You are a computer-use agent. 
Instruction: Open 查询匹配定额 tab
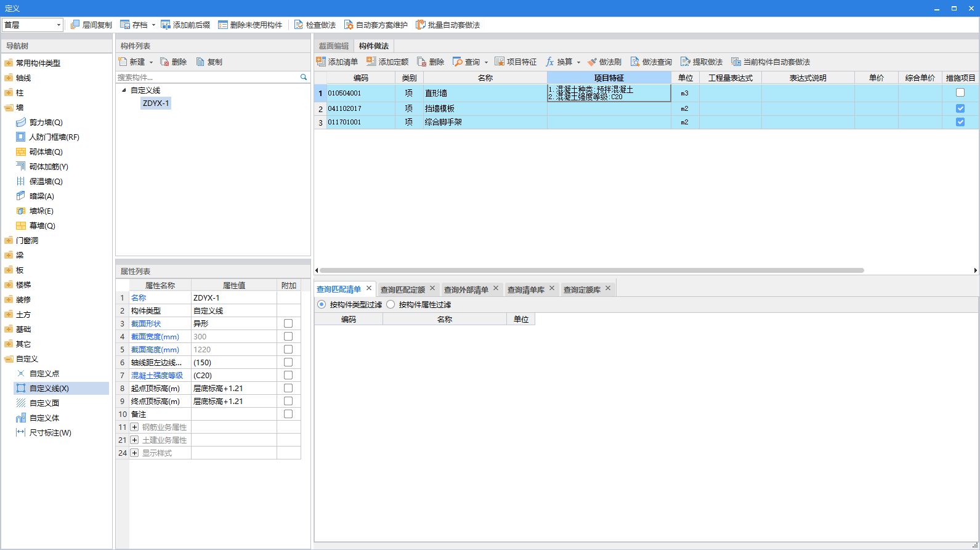pyautogui.click(x=403, y=289)
